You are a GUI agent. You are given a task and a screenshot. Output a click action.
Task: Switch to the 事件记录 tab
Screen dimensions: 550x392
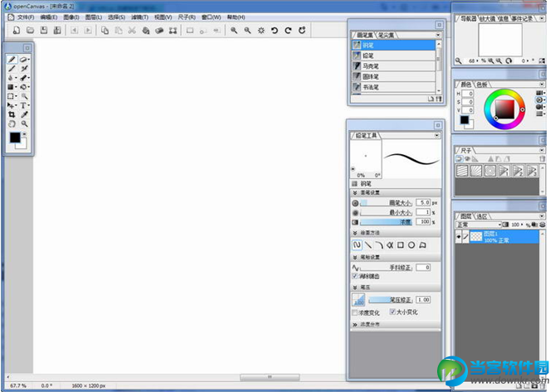[x=522, y=18]
